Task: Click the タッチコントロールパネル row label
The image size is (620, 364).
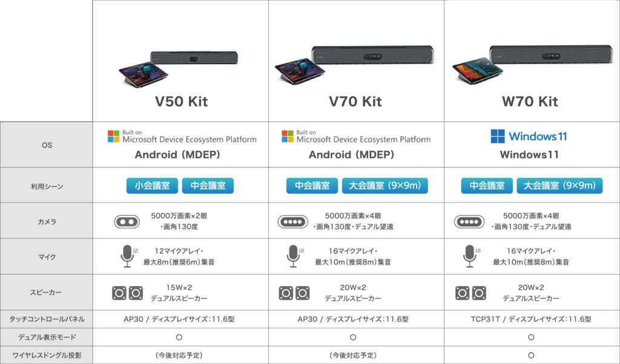Action: click(47, 319)
